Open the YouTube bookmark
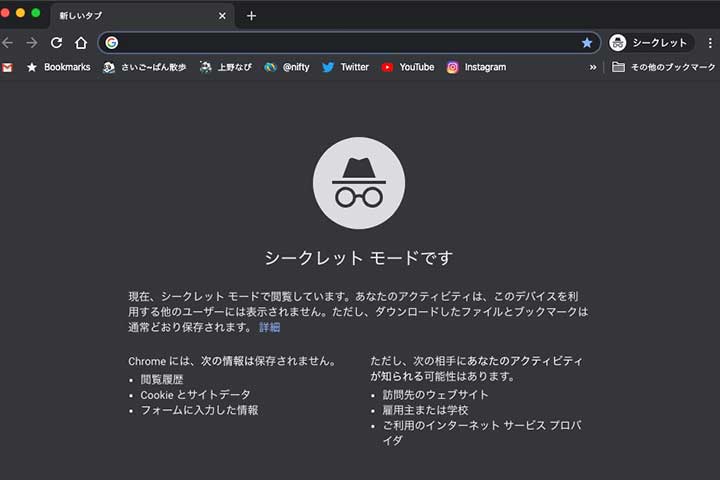The image size is (720, 480). tap(408, 67)
